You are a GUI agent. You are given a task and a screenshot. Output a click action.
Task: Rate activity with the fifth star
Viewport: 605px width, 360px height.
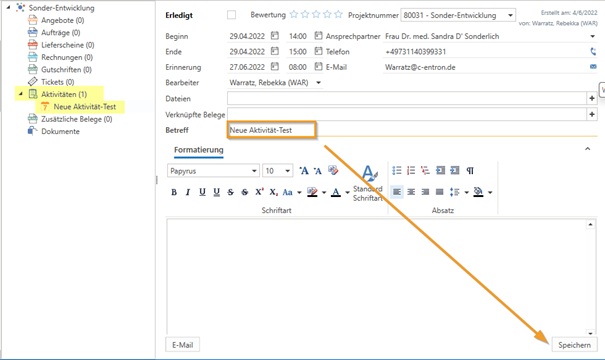click(x=338, y=15)
